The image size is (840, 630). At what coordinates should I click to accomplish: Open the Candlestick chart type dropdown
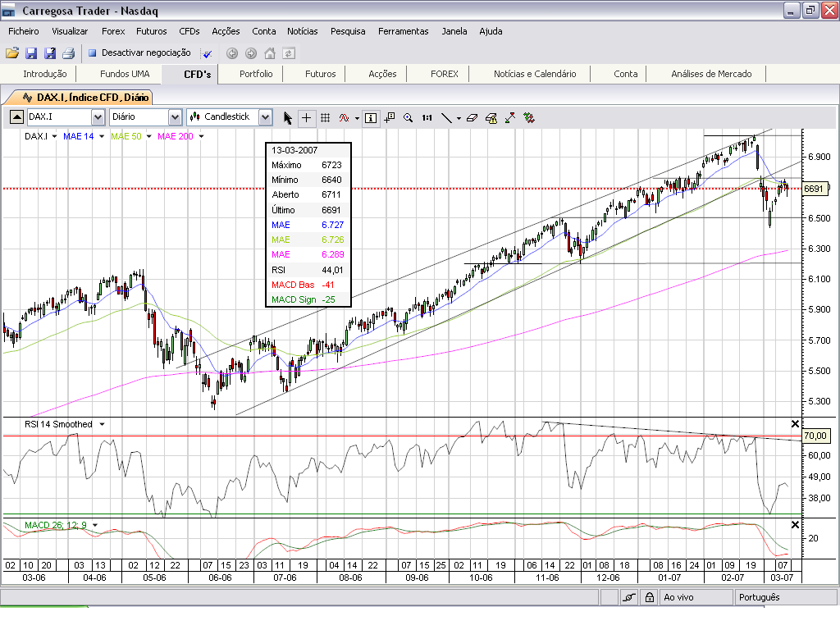(x=265, y=116)
